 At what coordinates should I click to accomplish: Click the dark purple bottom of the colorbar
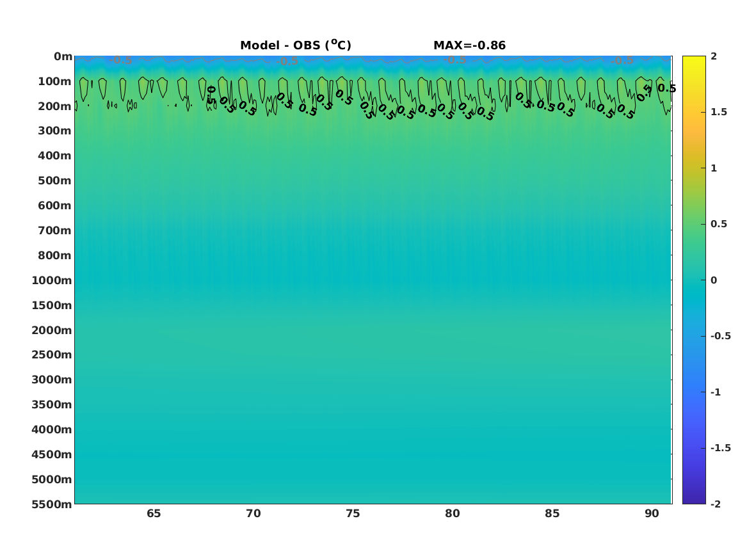point(694,499)
